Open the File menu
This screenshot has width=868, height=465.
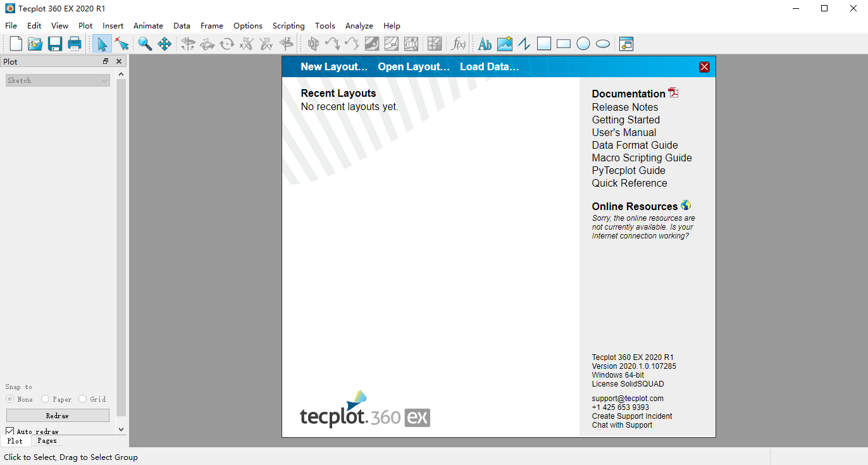(11, 26)
